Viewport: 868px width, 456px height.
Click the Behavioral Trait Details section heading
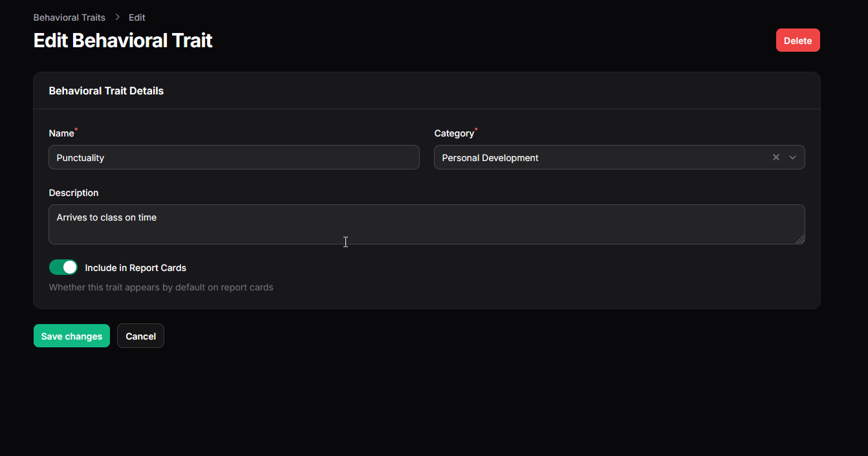tap(106, 91)
